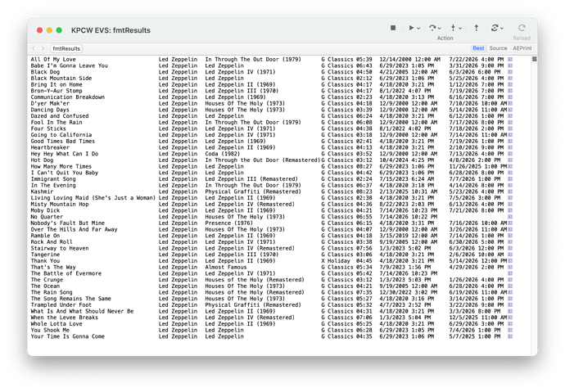Click the blue icon ending the Heartbreaker row

coord(510,147)
